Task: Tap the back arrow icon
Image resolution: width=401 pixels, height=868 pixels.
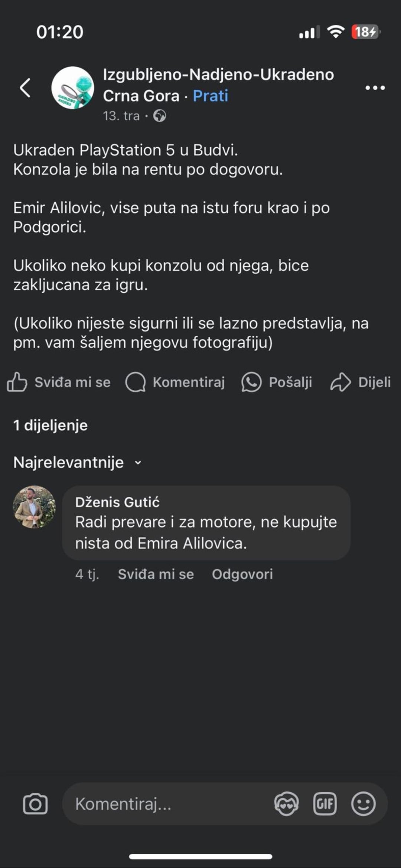Action: click(x=25, y=88)
